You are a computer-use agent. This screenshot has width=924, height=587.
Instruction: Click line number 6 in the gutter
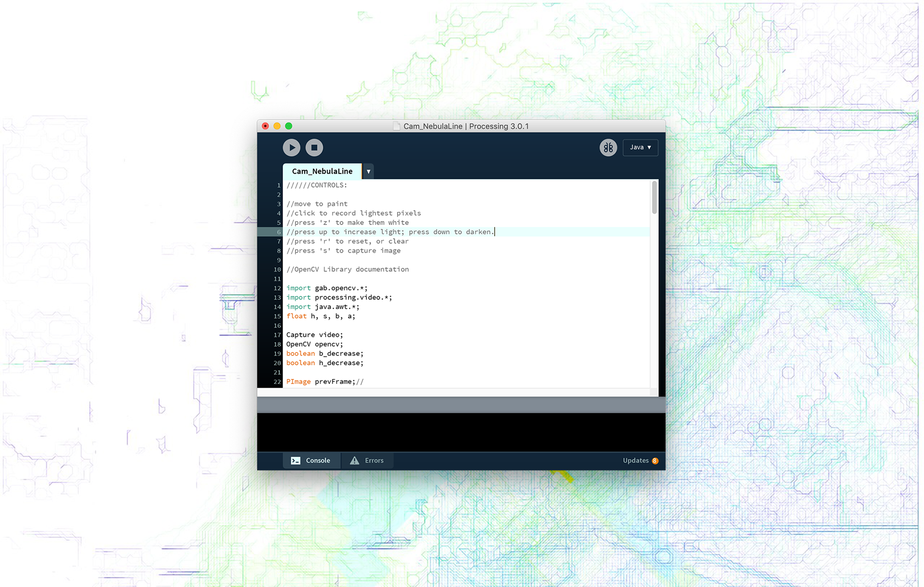278,232
